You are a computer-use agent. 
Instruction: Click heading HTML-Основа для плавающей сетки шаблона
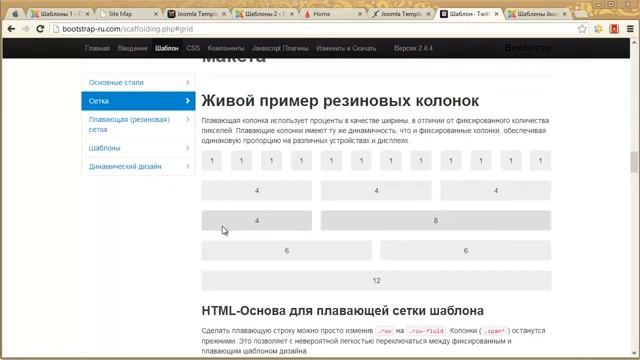342,311
